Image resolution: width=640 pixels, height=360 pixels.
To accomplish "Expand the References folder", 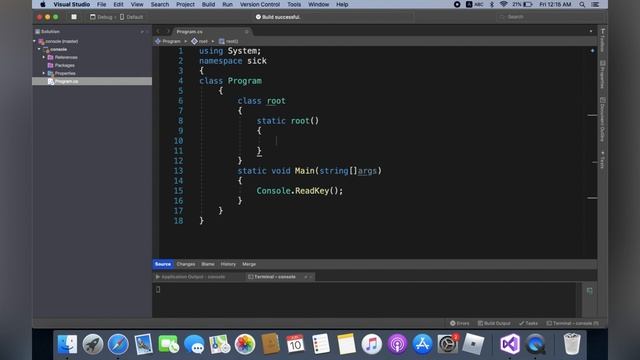I will [44, 57].
